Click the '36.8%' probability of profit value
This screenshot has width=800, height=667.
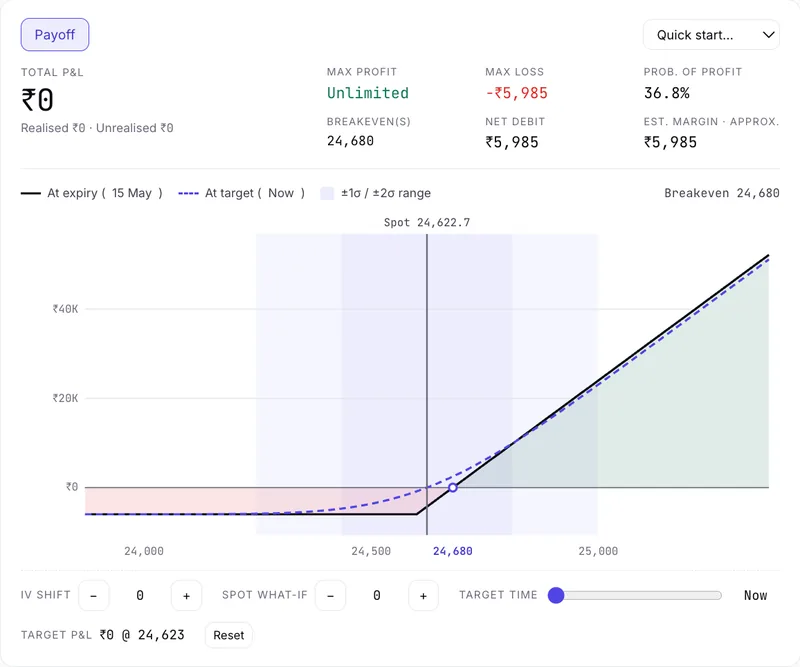[666, 93]
